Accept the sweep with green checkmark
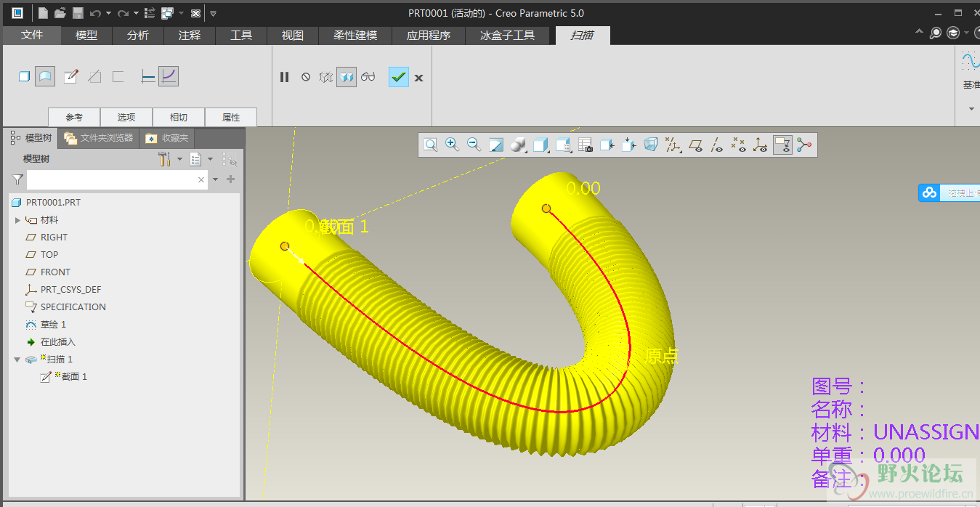 click(399, 77)
